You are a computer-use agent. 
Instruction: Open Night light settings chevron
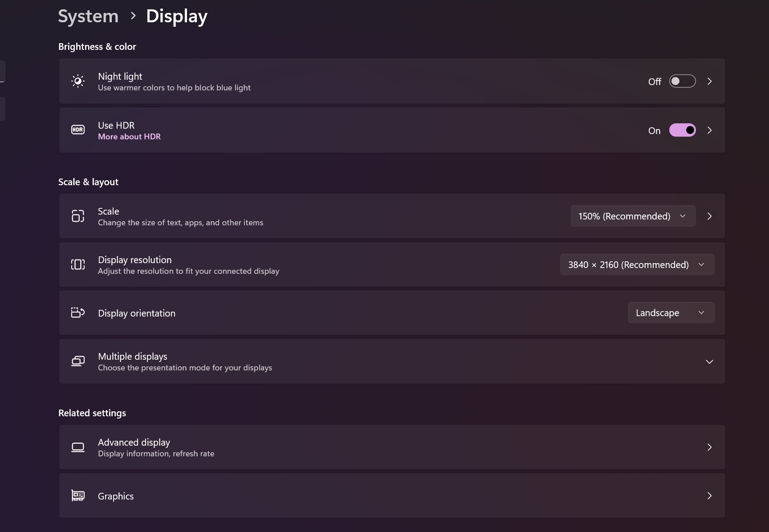point(710,81)
